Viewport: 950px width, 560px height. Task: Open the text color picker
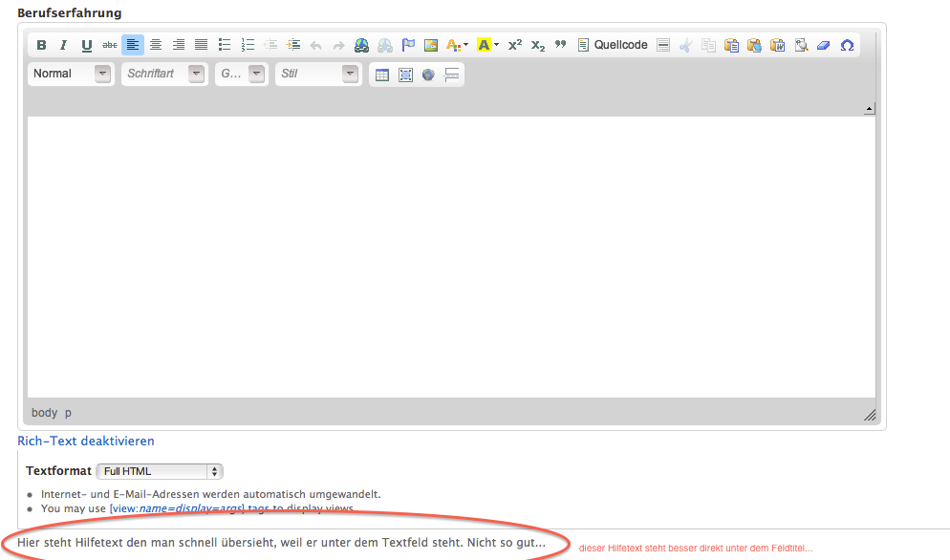pyautogui.click(x=457, y=45)
